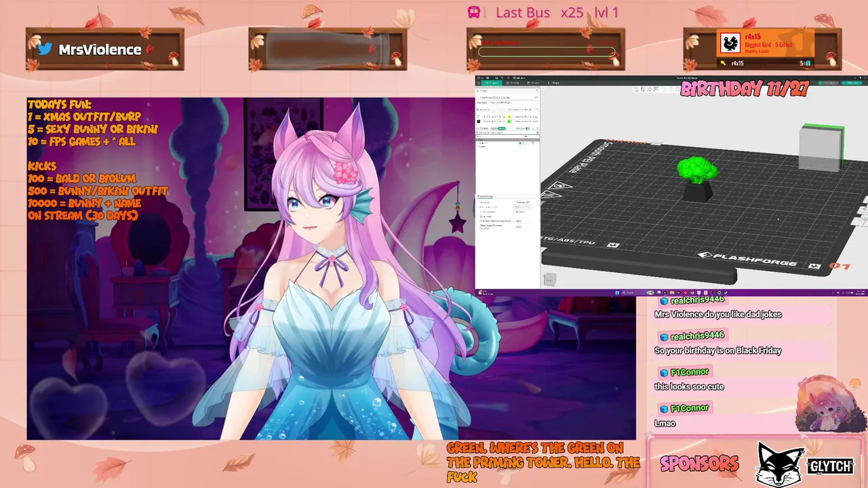Click the fourth icon in the viewport toolbar
The image size is (868, 488).
[x=656, y=89]
